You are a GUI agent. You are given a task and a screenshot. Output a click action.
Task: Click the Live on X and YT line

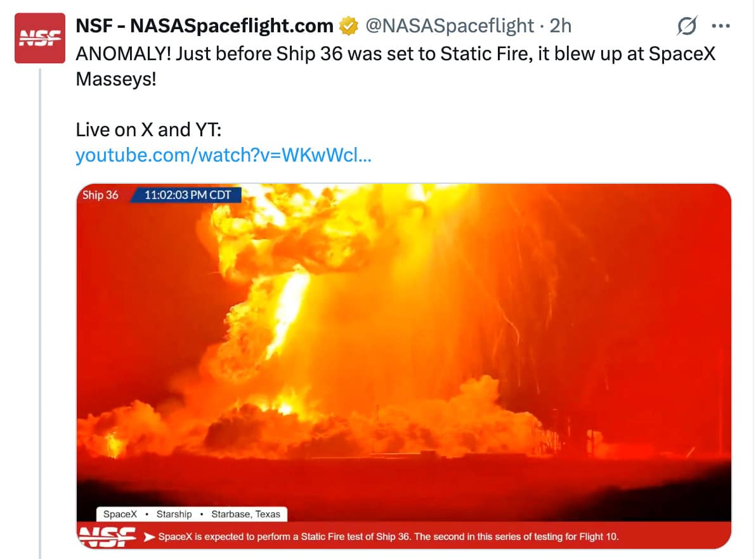click(x=148, y=130)
